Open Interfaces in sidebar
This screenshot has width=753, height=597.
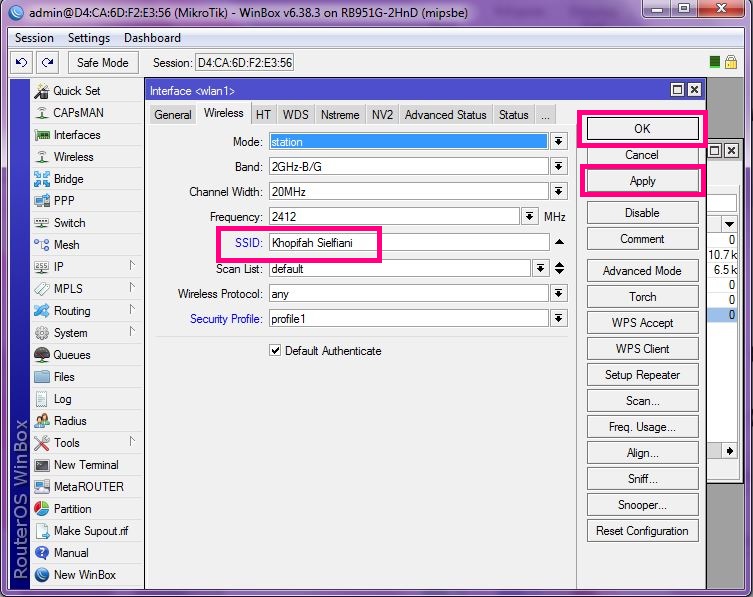[86, 135]
